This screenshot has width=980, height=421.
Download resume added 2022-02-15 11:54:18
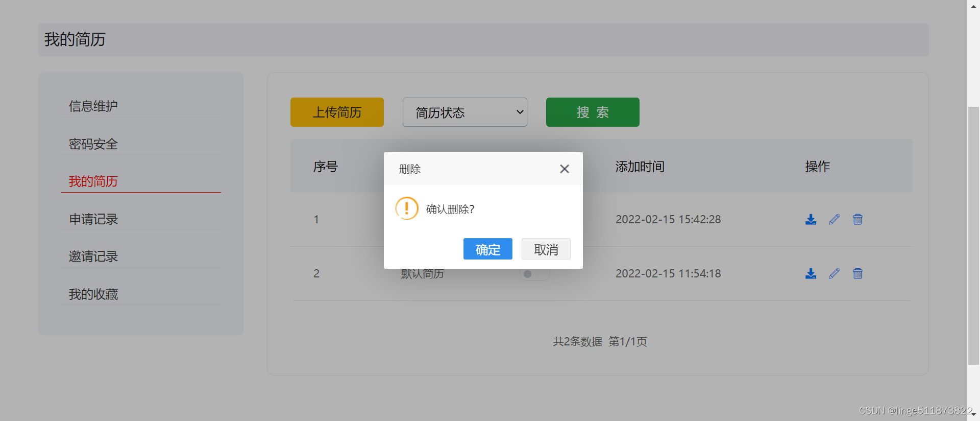(811, 273)
